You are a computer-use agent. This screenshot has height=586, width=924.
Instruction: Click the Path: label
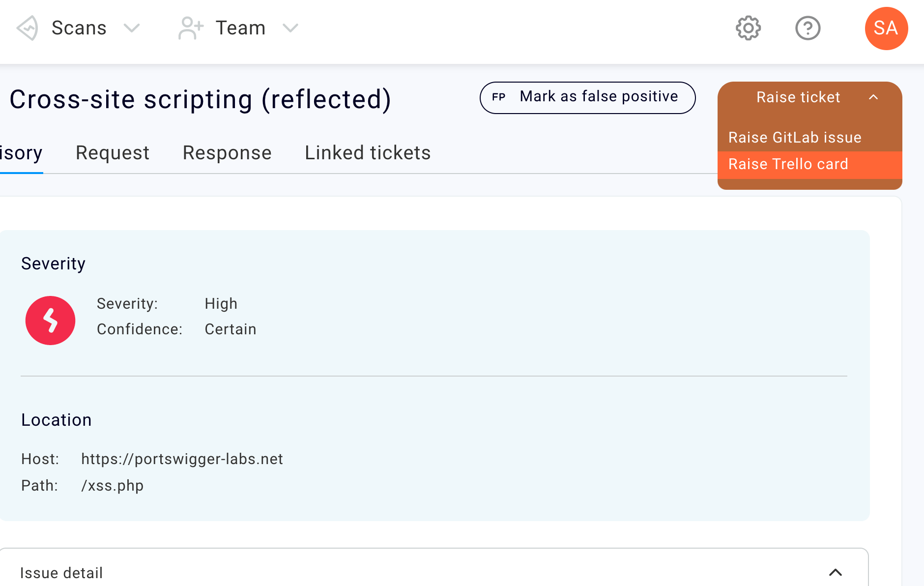tap(40, 486)
